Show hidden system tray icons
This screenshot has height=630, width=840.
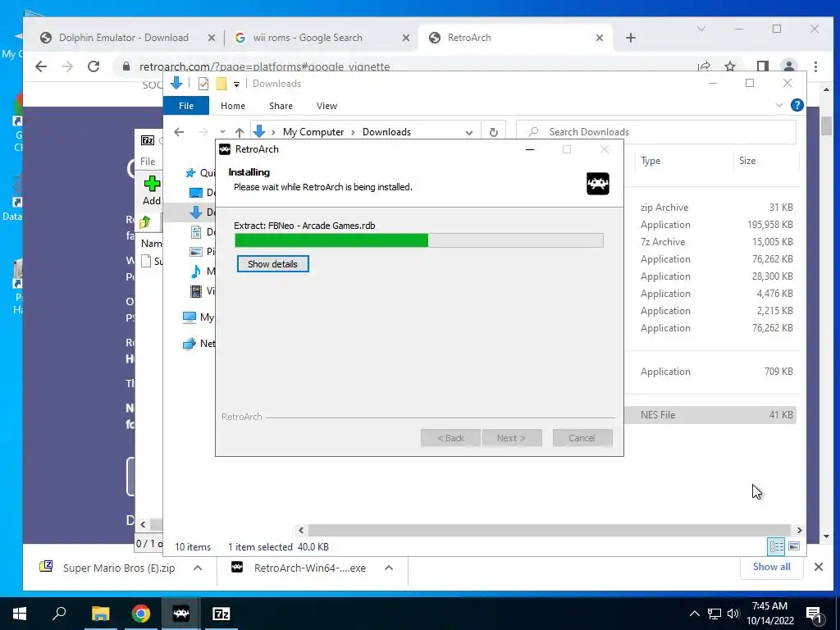point(694,614)
